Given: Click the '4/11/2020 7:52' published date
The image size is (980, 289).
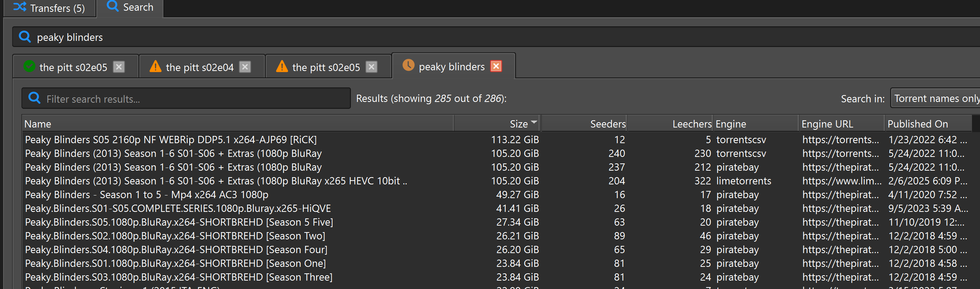Looking at the screenshot, I should pyautogui.click(x=928, y=195).
